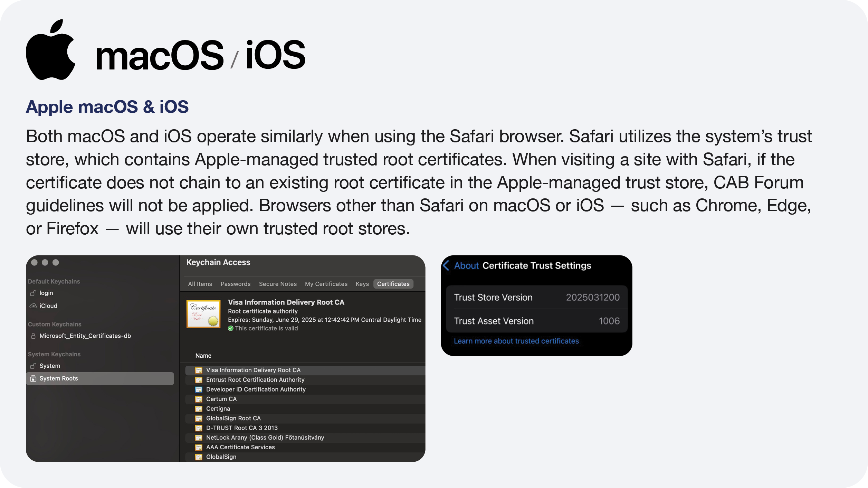Viewport: 868px width, 488px height.
Task: Select the Certificates tab
Action: tap(393, 284)
